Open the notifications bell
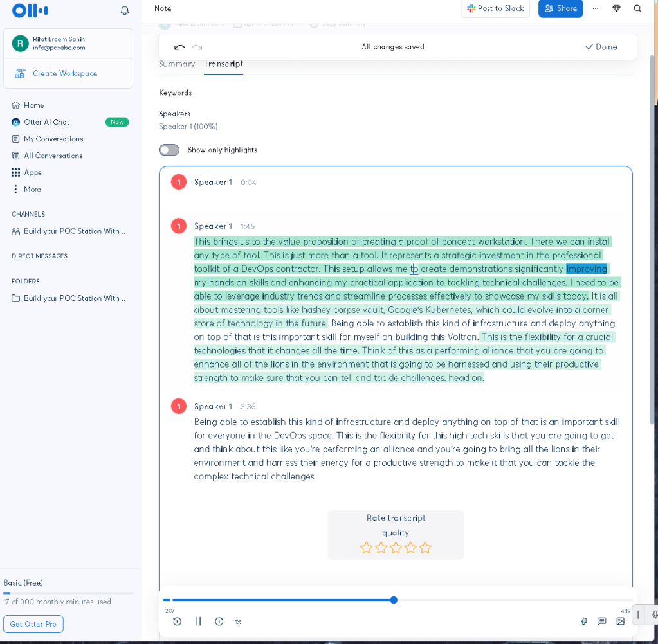This screenshot has width=658, height=644. (x=125, y=10)
